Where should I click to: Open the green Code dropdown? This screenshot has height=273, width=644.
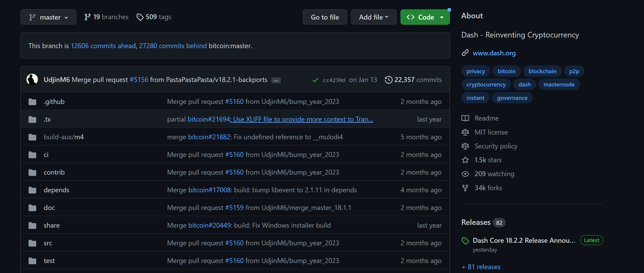425,17
